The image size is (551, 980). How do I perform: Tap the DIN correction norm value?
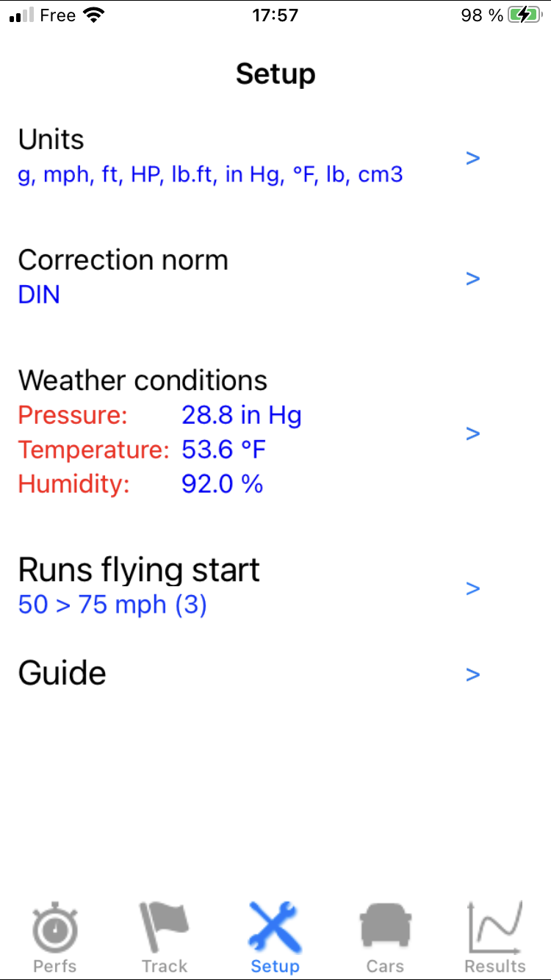click(39, 295)
